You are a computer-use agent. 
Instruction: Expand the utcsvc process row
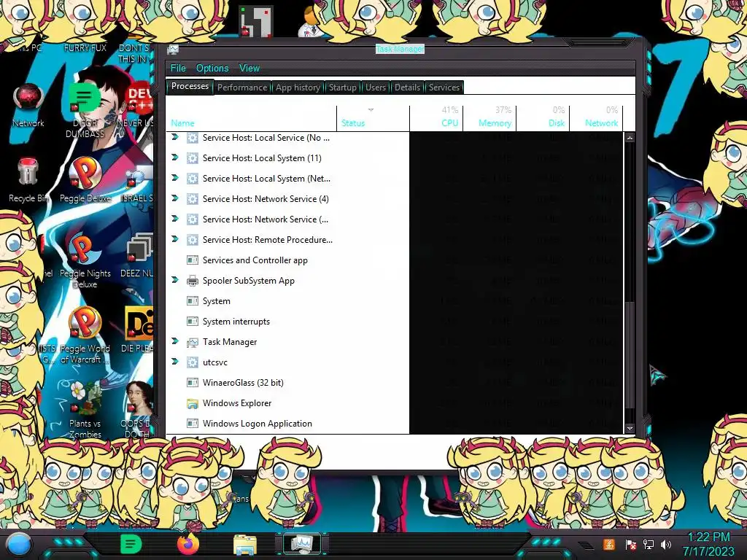click(x=175, y=362)
